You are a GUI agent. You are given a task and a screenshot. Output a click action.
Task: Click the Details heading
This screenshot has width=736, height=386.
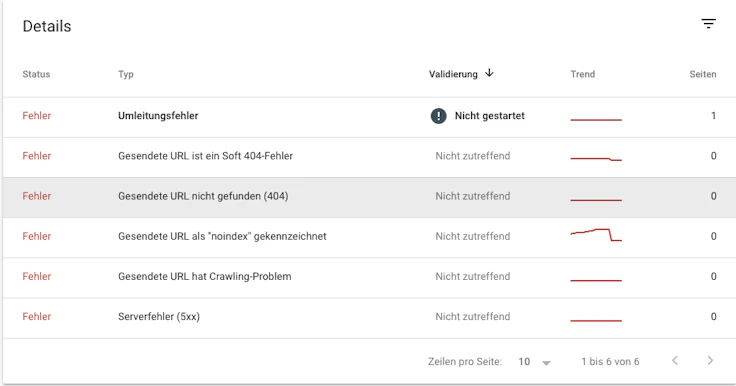tap(47, 26)
